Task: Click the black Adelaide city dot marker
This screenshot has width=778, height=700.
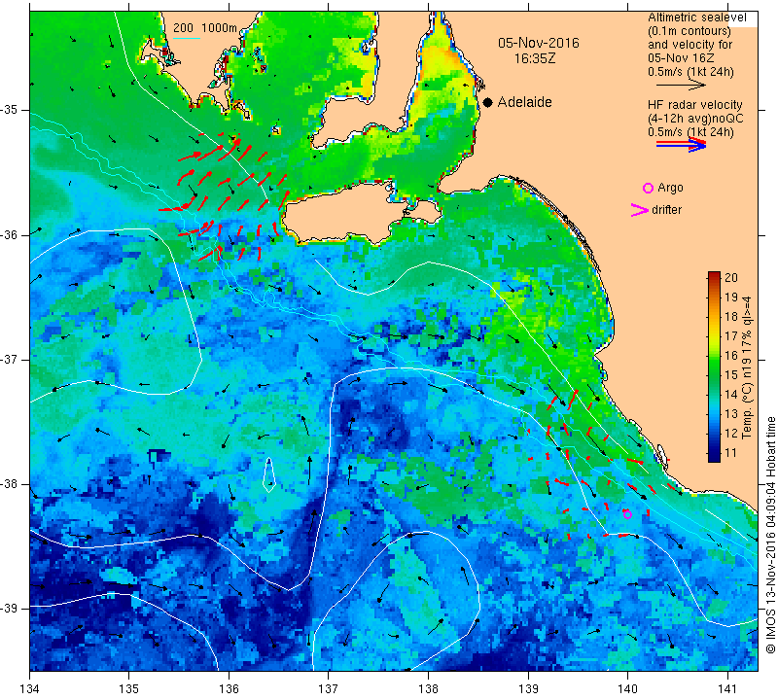Action: click(488, 102)
